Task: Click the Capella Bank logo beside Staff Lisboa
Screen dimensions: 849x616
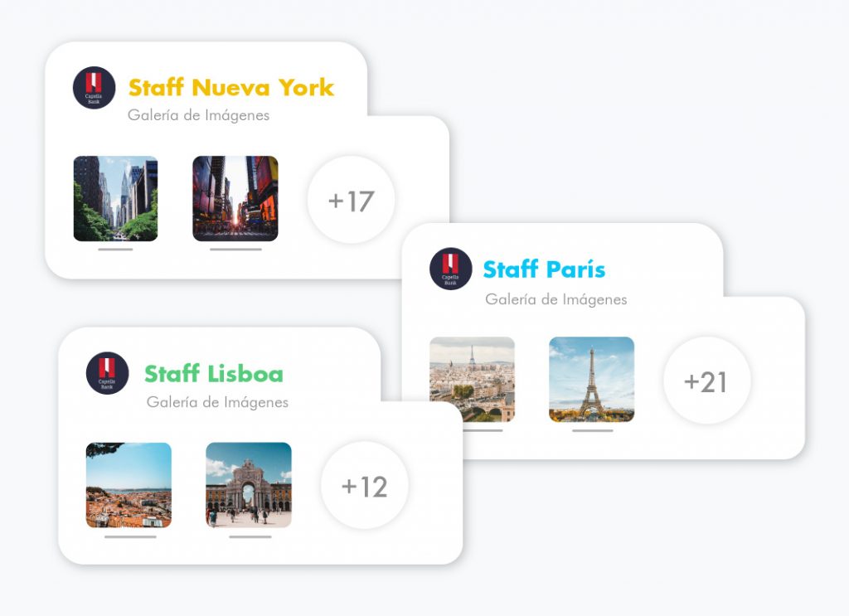Action: point(107,373)
